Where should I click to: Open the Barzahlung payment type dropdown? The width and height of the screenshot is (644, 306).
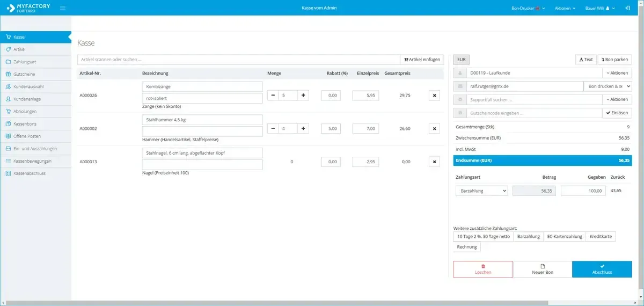pyautogui.click(x=481, y=191)
